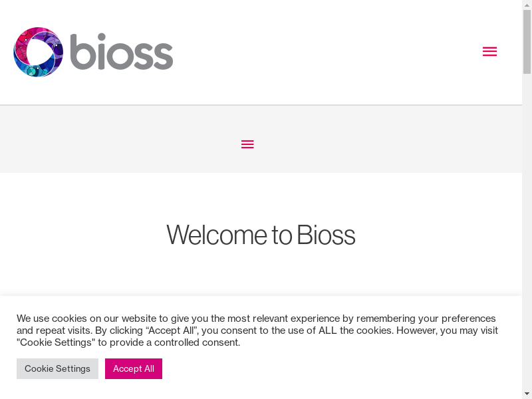532x399 pixels.
Task: Click the scrollbar down arrow
Action: (x=527, y=394)
